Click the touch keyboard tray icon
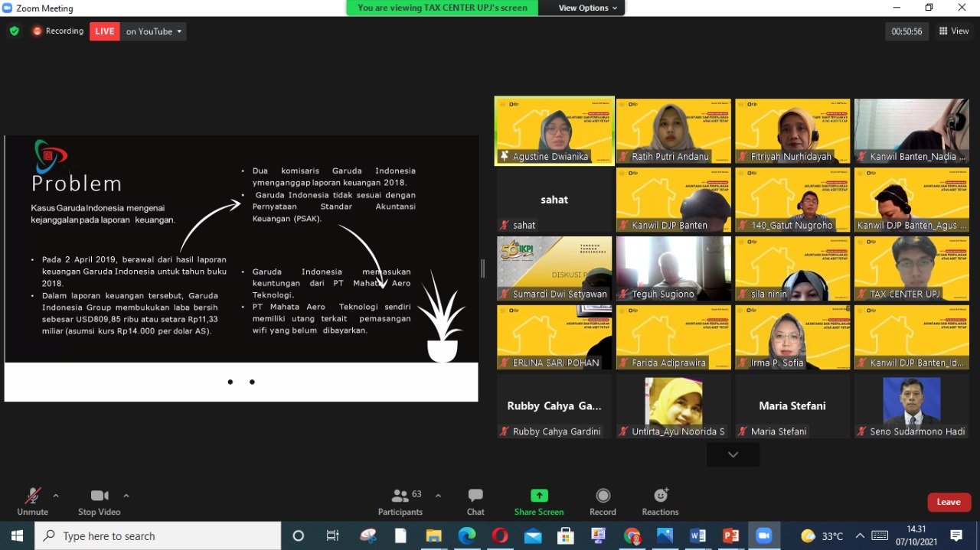Image resolution: width=980 pixels, height=550 pixels. coord(880,535)
